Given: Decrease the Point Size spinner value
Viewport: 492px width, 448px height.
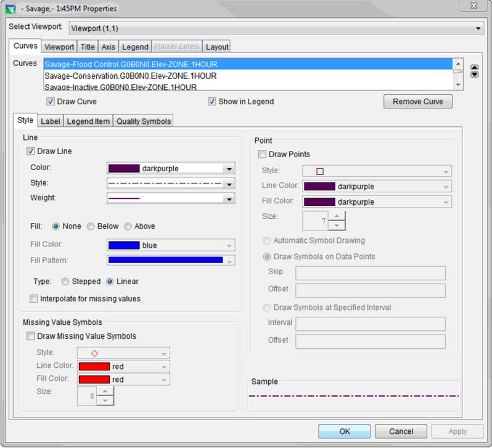Looking at the screenshot, I should (x=337, y=226).
